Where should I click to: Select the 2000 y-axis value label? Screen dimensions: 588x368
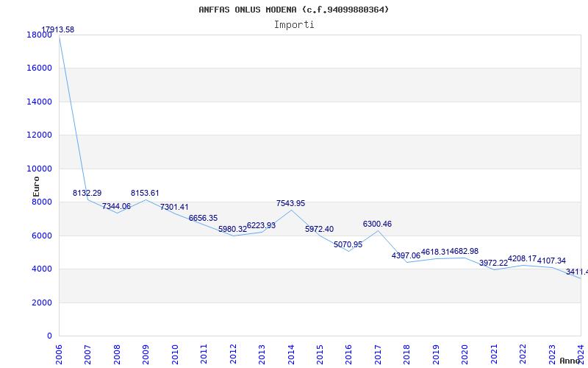pos(42,302)
